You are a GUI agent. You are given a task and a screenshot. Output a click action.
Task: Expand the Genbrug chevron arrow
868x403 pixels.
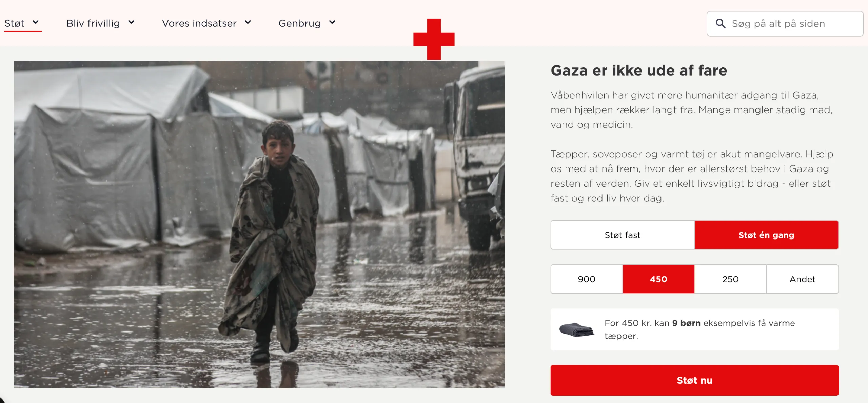[332, 22]
